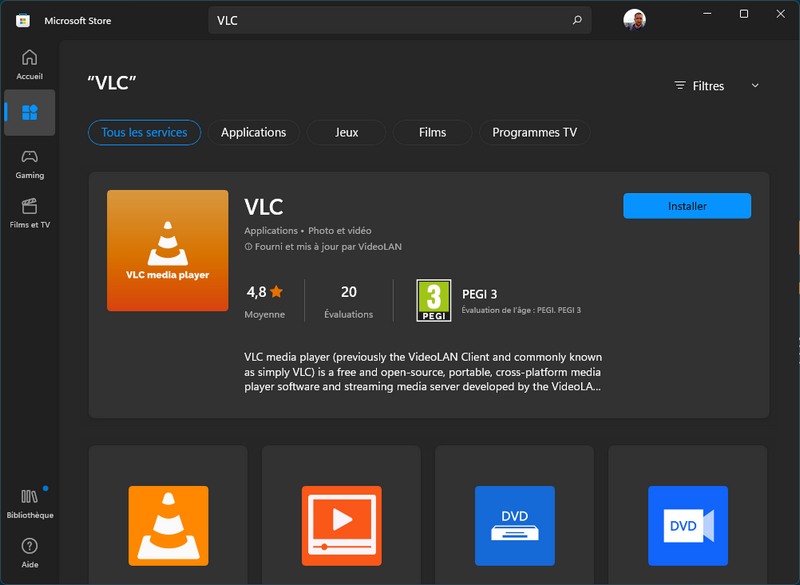Click the Photo et vidéo category text
This screenshot has height=585, width=800.
(340, 231)
